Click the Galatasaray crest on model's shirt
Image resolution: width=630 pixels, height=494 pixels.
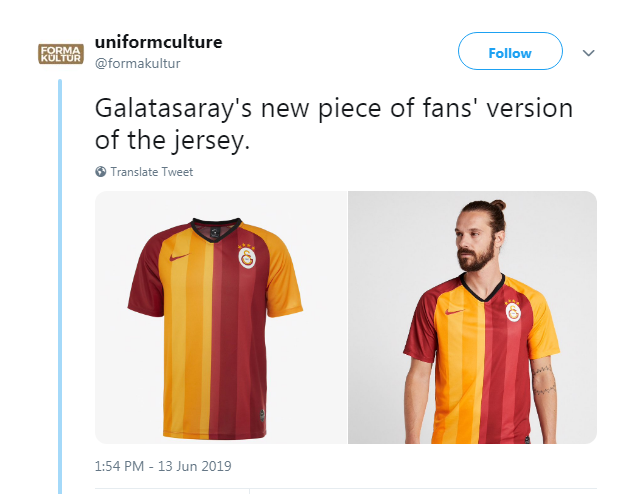click(x=513, y=310)
